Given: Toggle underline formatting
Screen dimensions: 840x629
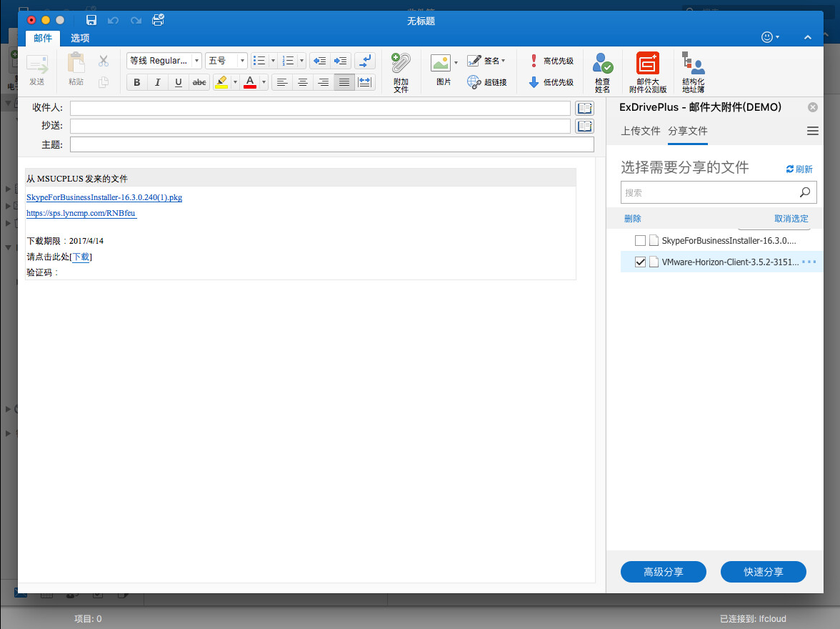Looking at the screenshot, I should (179, 82).
